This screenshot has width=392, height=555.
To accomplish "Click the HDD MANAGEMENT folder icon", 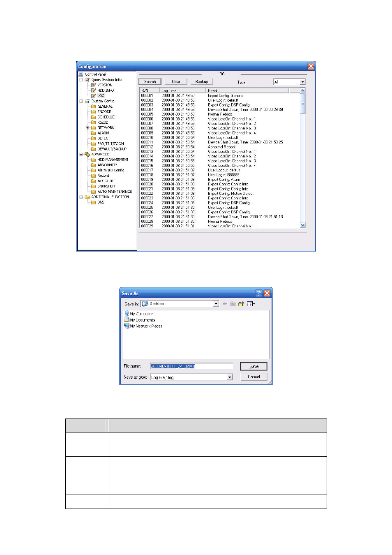I will [94, 160].
